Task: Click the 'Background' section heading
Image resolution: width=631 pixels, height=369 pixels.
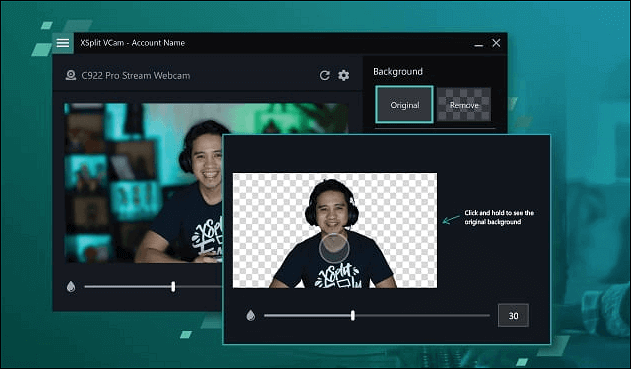Action: coord(398,72)
